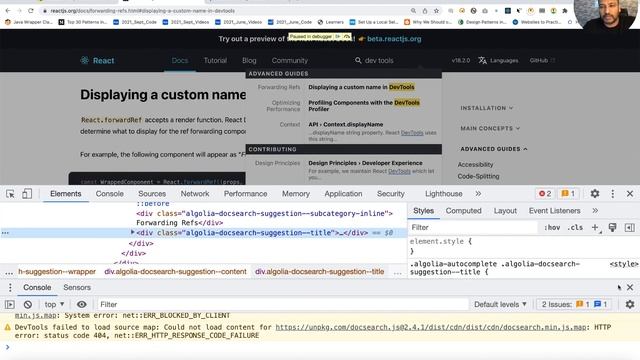
Task: Open the Accessibility sidebar link
Action: [x=475, y=164]
